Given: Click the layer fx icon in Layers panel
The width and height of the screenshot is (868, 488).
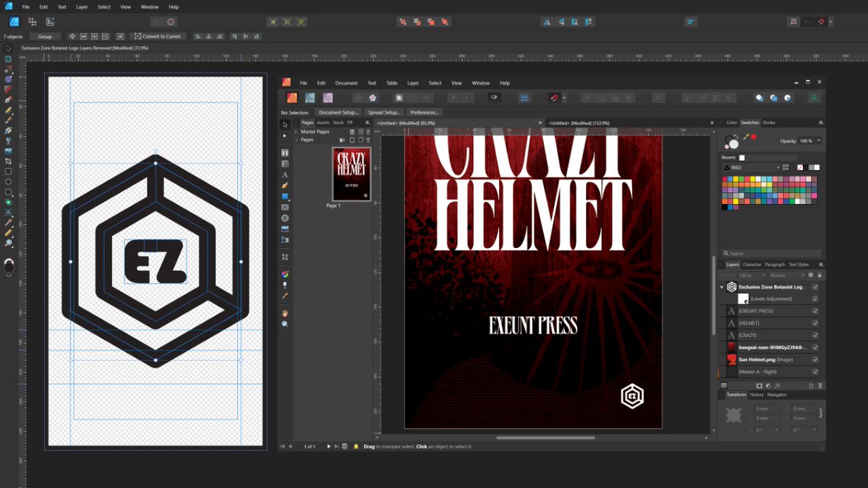Looking at the screenshot, I should pos(777,386).
